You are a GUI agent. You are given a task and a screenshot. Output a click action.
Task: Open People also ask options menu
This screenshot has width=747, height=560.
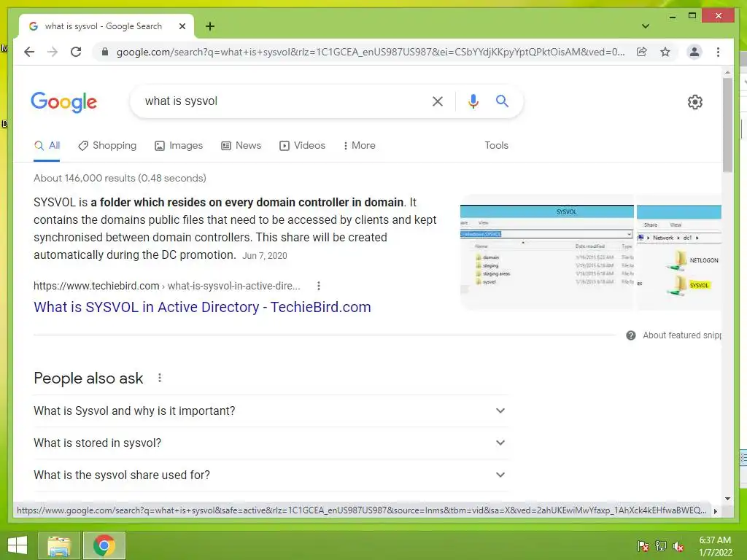tap(160, 378)
